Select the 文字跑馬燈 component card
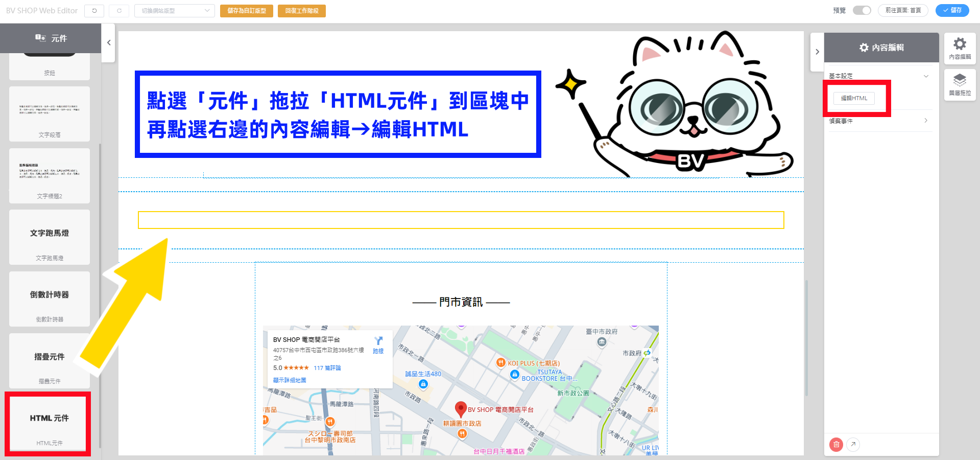 50,237
